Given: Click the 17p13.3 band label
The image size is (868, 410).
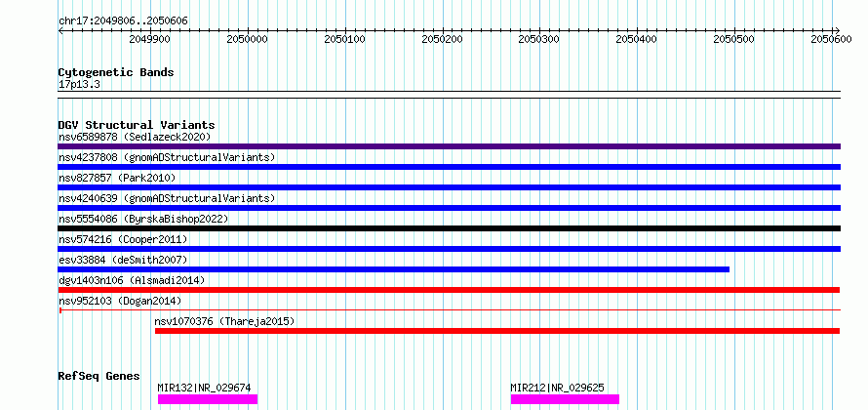Looking at the screenshot, I should [79, 85].
